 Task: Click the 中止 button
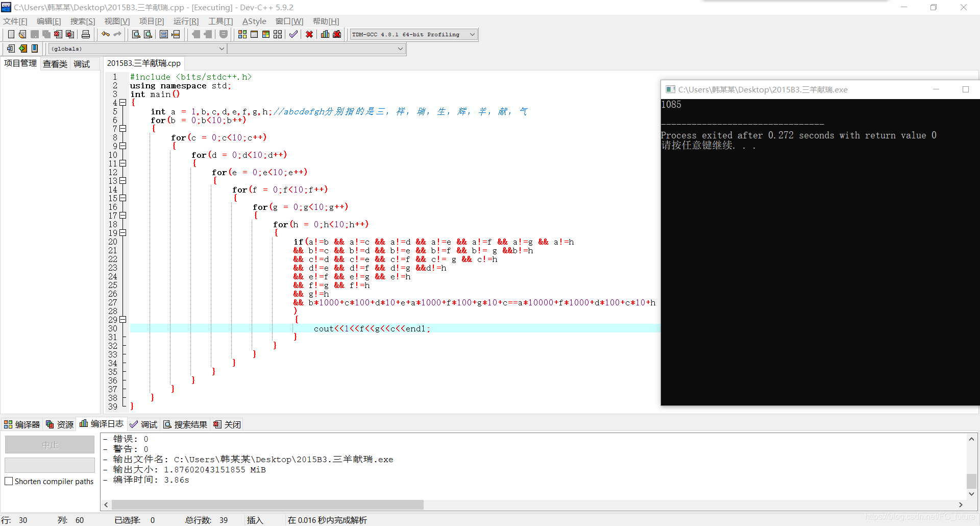click(x=50, y=445)
